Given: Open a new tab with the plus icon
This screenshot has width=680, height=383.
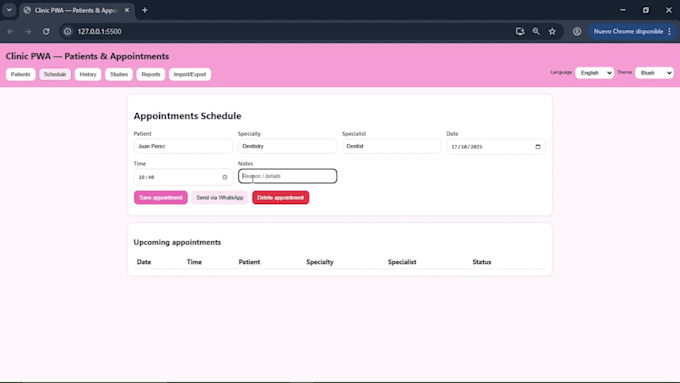Looking at the screenshot, I should [145, 10].
